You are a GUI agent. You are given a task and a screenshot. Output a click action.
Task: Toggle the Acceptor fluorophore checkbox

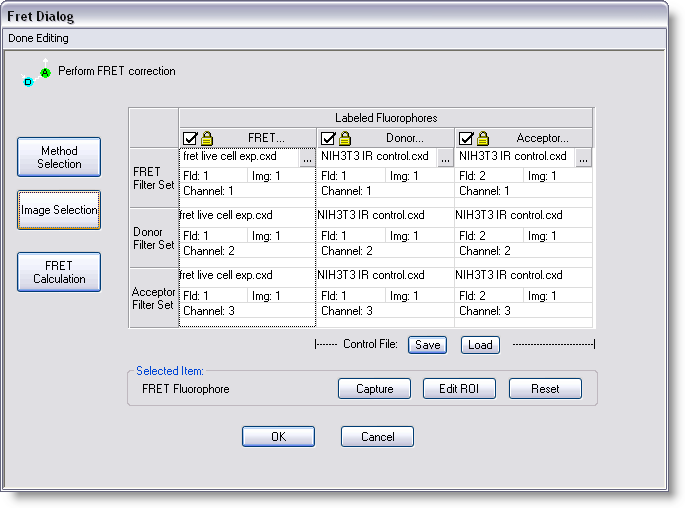466,138
